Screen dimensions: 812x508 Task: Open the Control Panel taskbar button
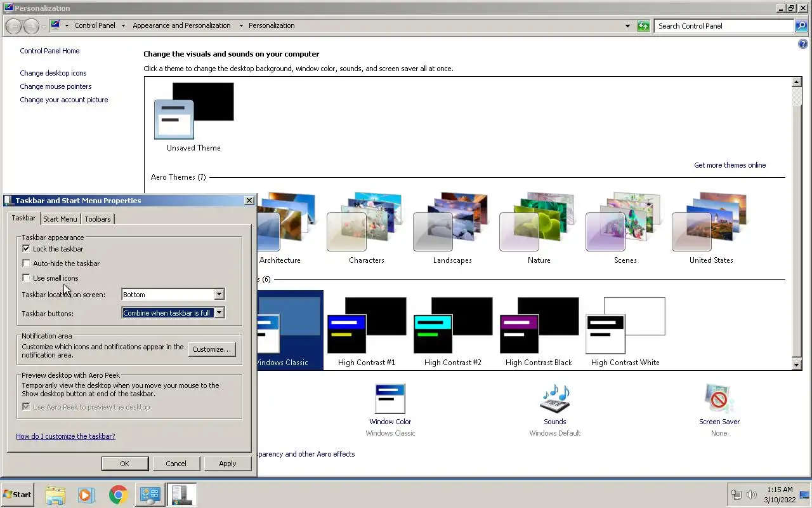(x=150, y=495)
